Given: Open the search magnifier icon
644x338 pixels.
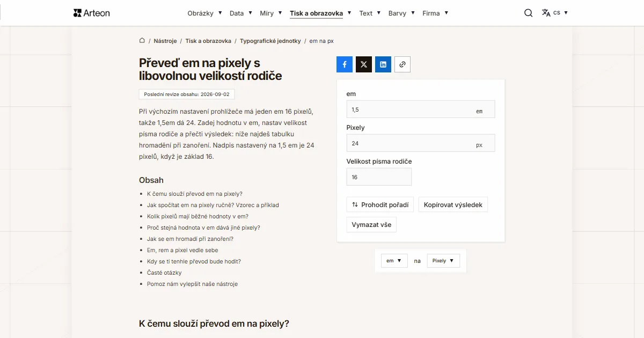Looking at the screenshot, I should pyautogui.click(x=529, y=13).
